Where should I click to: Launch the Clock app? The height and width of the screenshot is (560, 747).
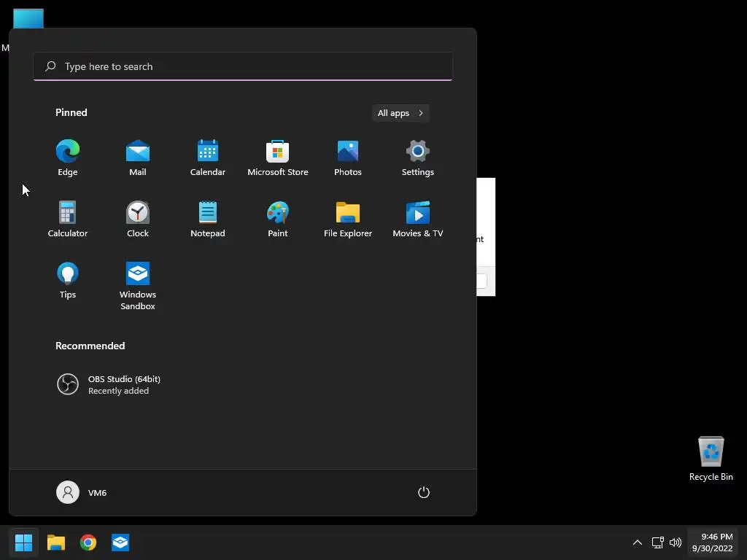point(138,219)
